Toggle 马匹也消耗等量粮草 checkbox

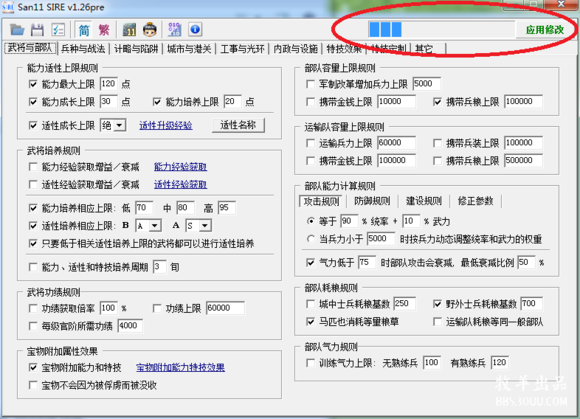[x=310, y=322]
